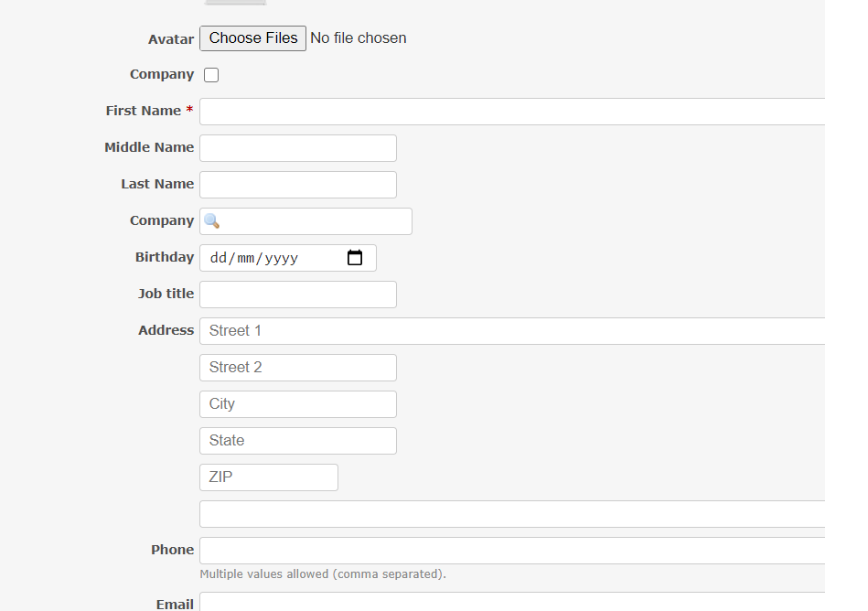Click the required First Name field

click(x=457, y=111)
